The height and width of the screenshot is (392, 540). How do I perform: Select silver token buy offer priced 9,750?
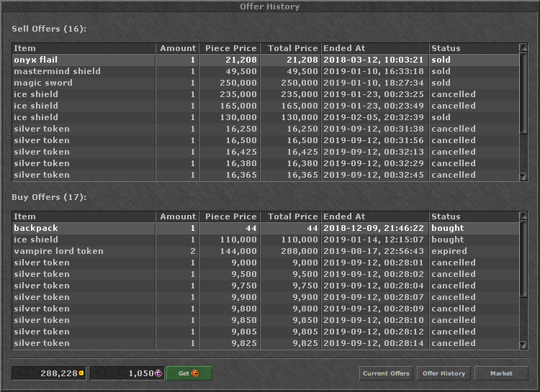266,286
